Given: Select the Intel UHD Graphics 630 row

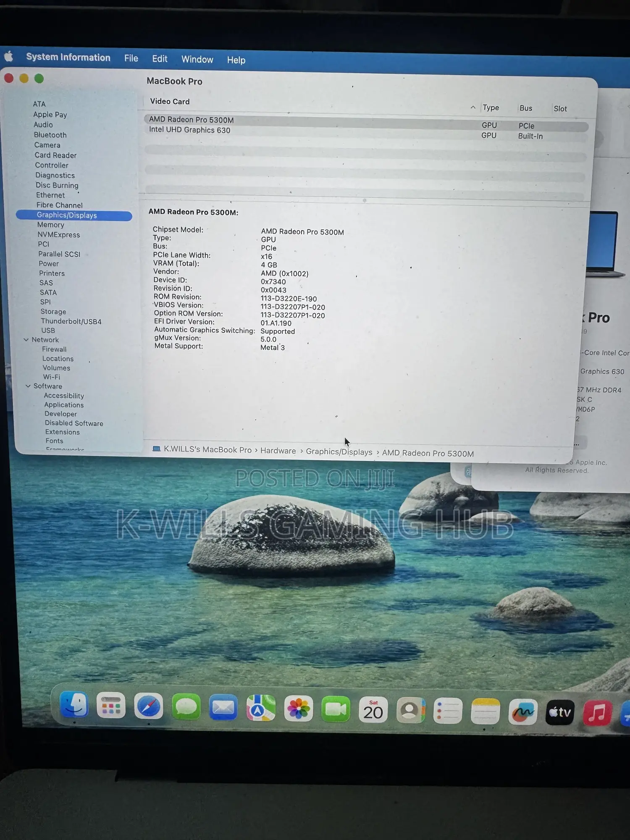Looking at the screenshot, I should click(x=366, y=133).
